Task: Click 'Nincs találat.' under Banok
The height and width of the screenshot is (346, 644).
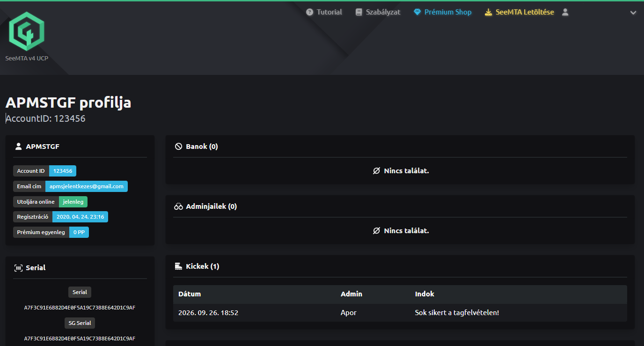Action: (406, 171)
